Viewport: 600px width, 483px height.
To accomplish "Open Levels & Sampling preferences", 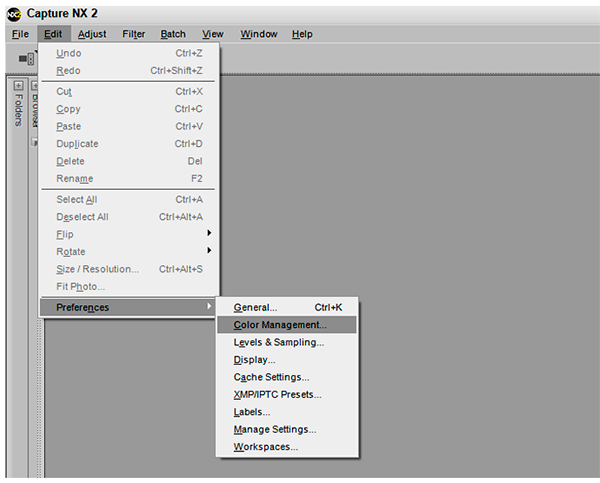I will [278, 342].
